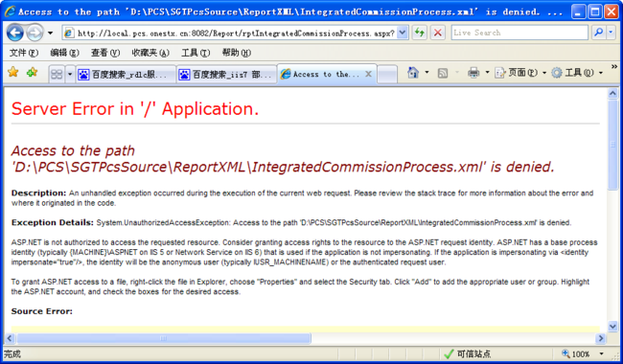Open the recent pages dropdown next to Forward

click(x=50, y=33)
